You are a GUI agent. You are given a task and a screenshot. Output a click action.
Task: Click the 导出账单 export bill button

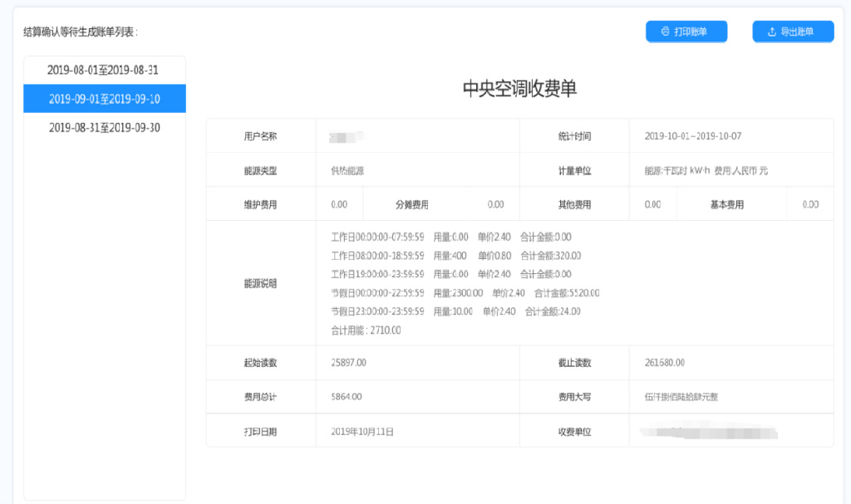click(793, 32)
